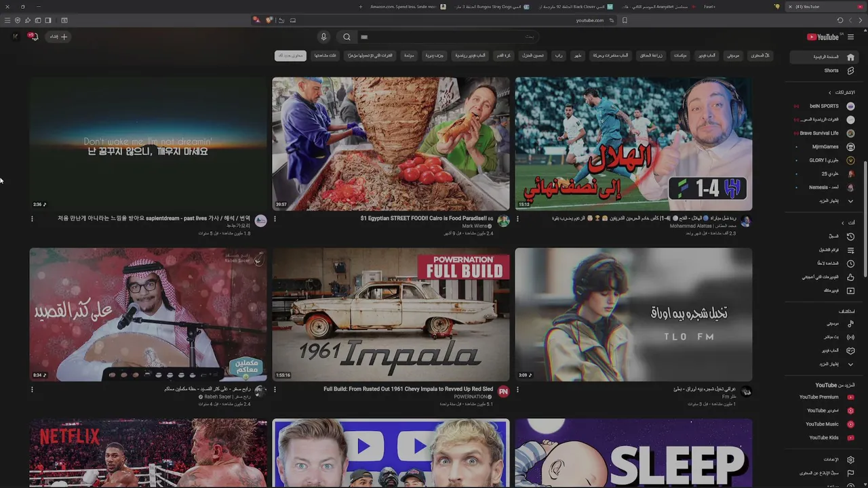Screen dimensions: 868x488
Task: Click the magnifier search button
Action: [x=347, y=37]
